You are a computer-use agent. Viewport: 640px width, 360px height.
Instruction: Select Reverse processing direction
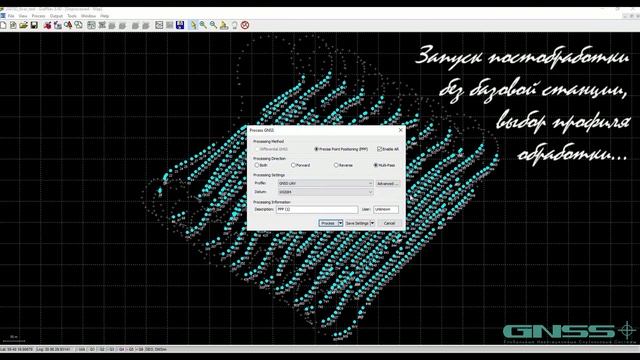click(343, 165)
